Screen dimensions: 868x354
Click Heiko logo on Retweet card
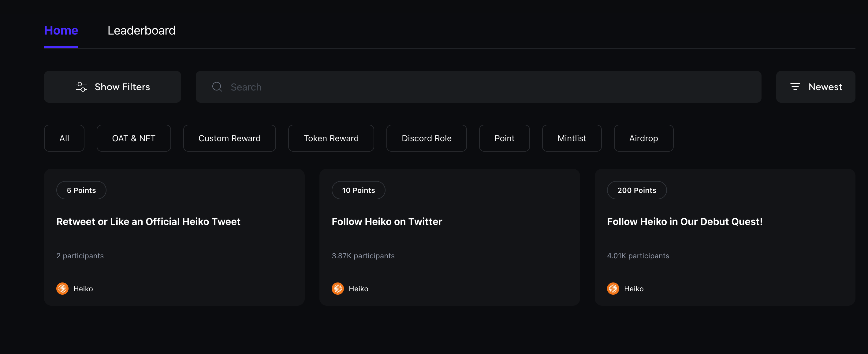pos(62,289)
